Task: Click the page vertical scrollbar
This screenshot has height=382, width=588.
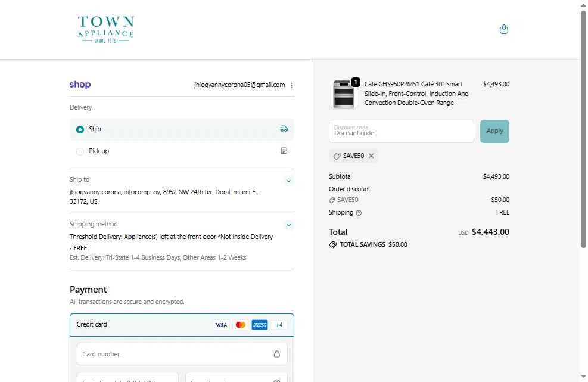Action: tap(583, 129)
